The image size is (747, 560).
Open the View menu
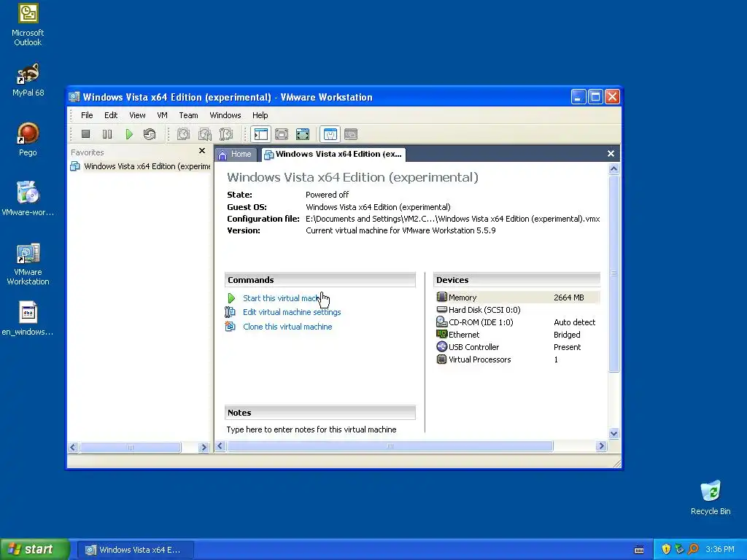click(x=137, y=115)
